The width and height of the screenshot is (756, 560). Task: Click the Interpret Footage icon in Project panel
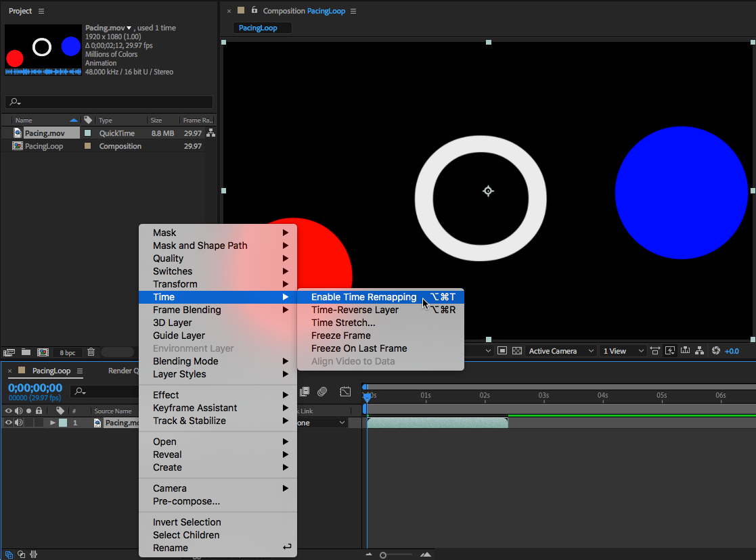[x=9, y=352]
